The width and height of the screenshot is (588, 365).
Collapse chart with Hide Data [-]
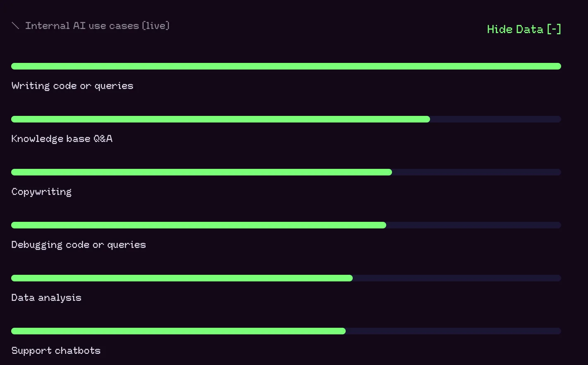point(524,29)
